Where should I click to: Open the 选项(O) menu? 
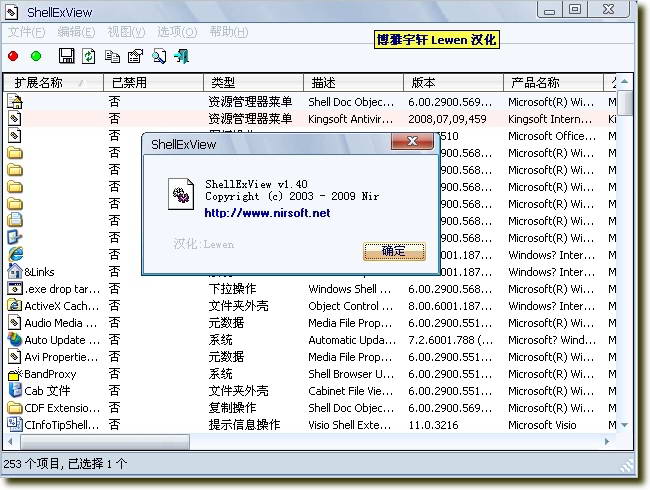tap(177, 32)
